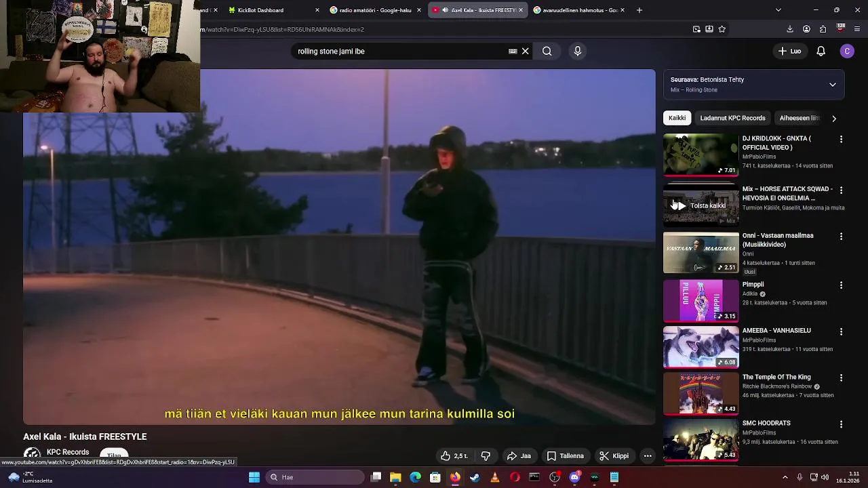Open Firefox extensions puzzle icon

point(823,29)
